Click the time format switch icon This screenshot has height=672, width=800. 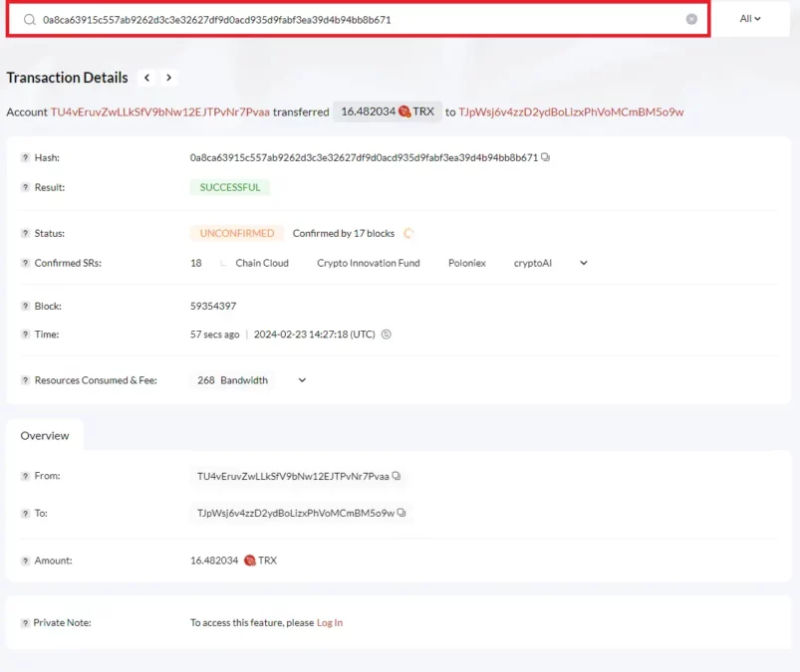coord(387,335)
